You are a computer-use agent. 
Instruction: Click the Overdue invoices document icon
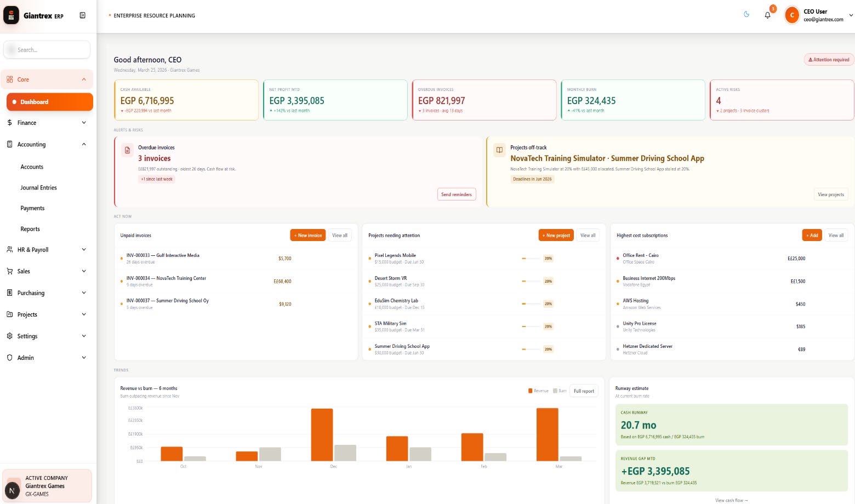pos(128,150)
